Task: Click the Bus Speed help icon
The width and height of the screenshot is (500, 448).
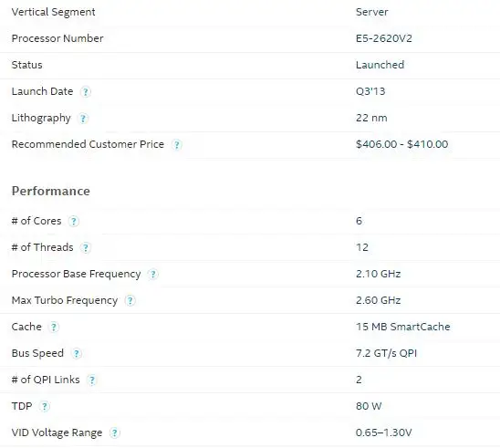Action: pos(77,353)
